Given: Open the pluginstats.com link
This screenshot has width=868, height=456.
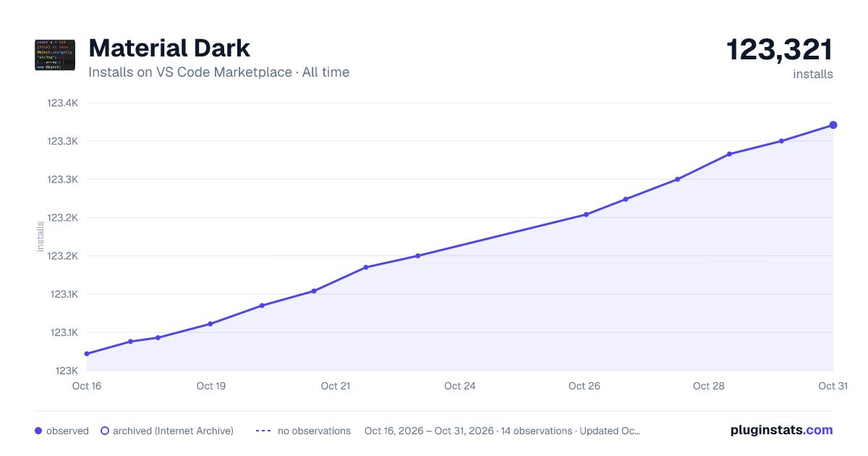Looking at the screenshot, I should 781,430.
